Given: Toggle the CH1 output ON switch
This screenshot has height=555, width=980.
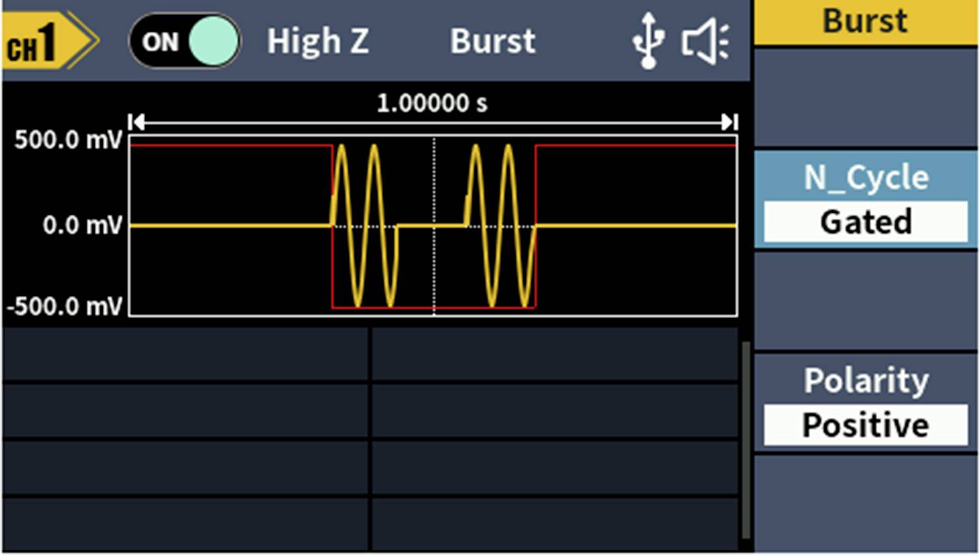Looking at the screenshot, I should tap(185, 41).
